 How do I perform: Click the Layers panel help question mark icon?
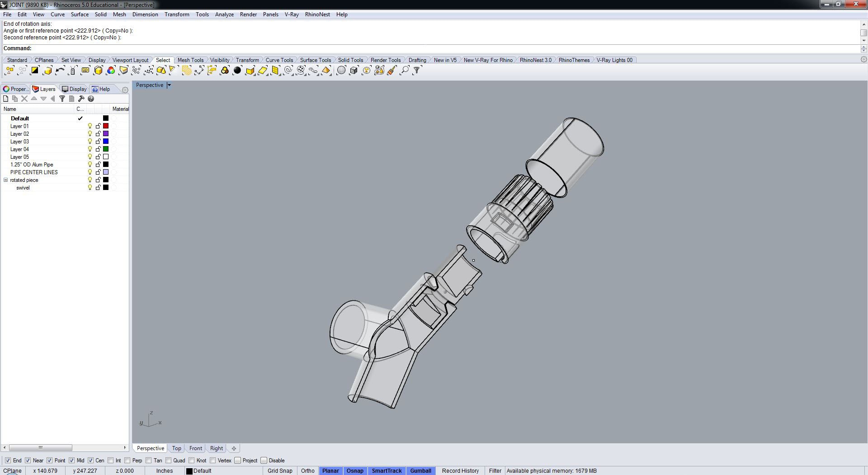coord(90,99)
